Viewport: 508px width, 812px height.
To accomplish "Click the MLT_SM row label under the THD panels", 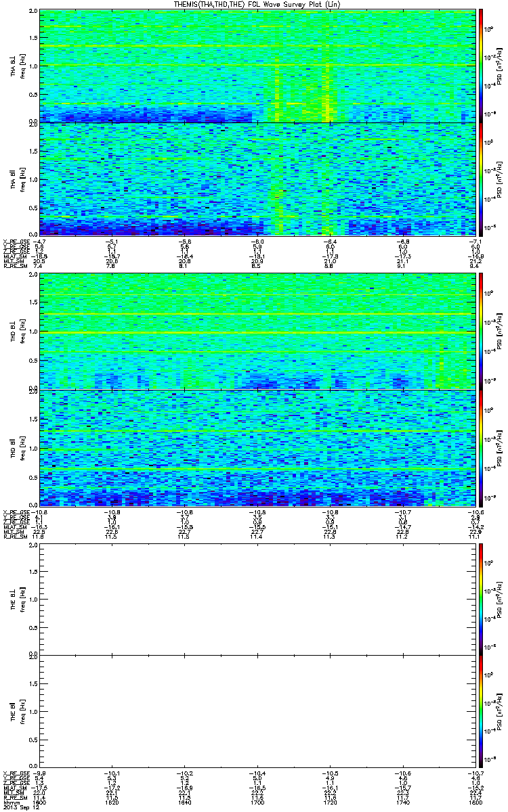I will tap(14, 532).
